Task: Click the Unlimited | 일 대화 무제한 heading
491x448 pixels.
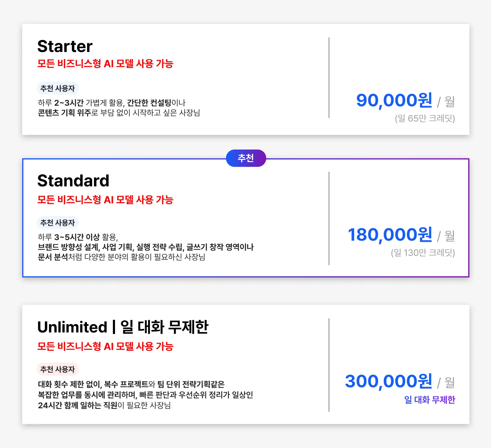Action: click(123, 327)
